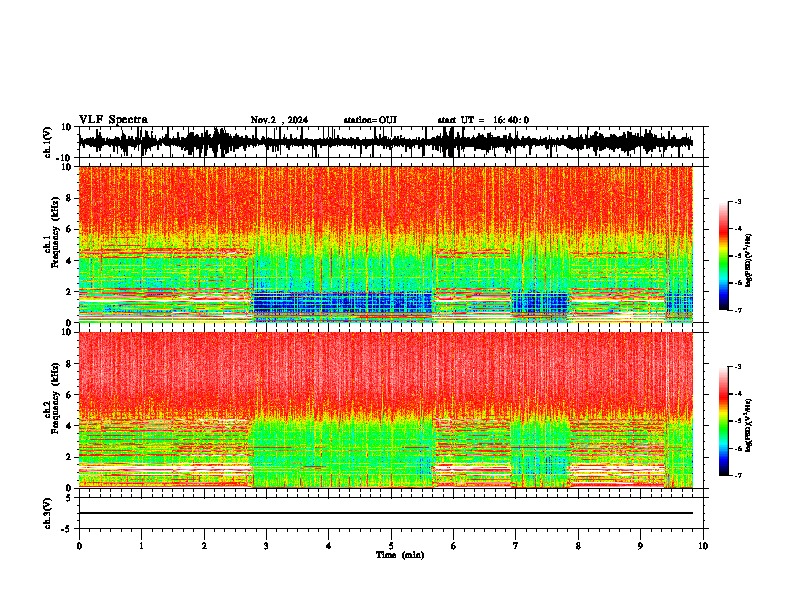Screen dimensions: 792x612
Task: Click the 2 kHz tick label on ch.2 spectrogram
Action: (x=69, y=457)
